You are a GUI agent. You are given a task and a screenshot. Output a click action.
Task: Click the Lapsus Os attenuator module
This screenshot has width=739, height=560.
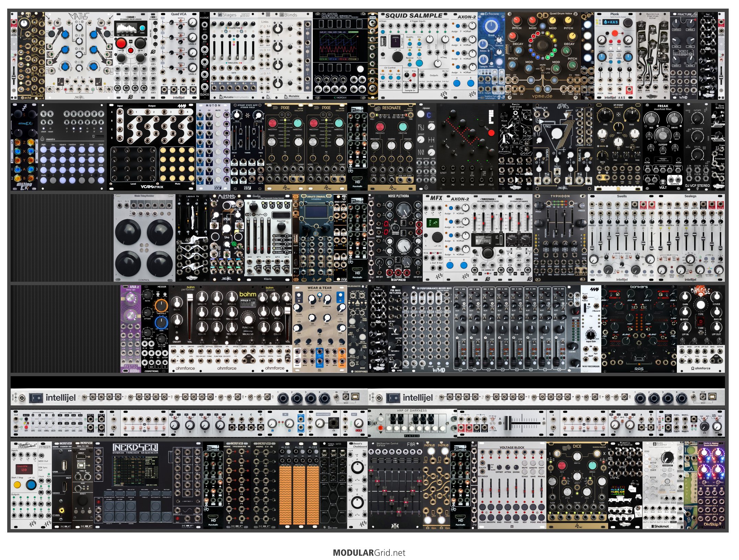point(192,238)
